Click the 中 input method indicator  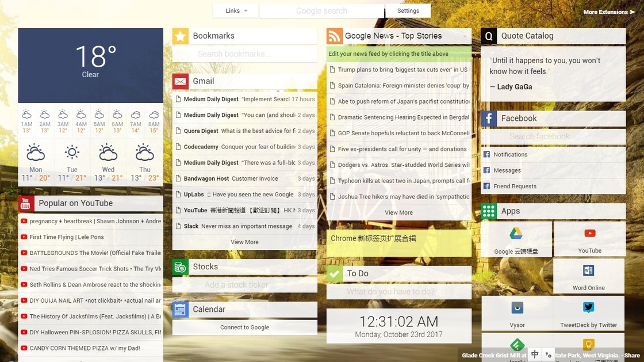[535, 354]
